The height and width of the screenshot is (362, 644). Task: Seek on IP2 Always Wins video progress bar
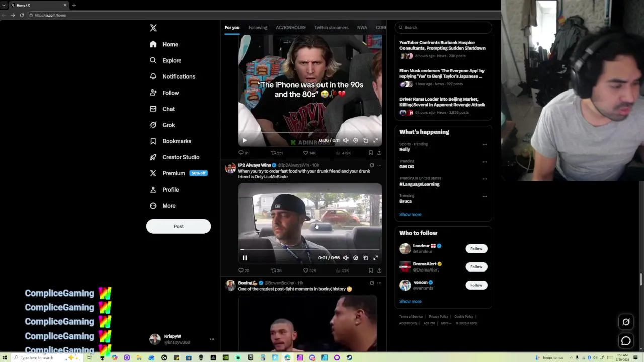tap(310, 250)
